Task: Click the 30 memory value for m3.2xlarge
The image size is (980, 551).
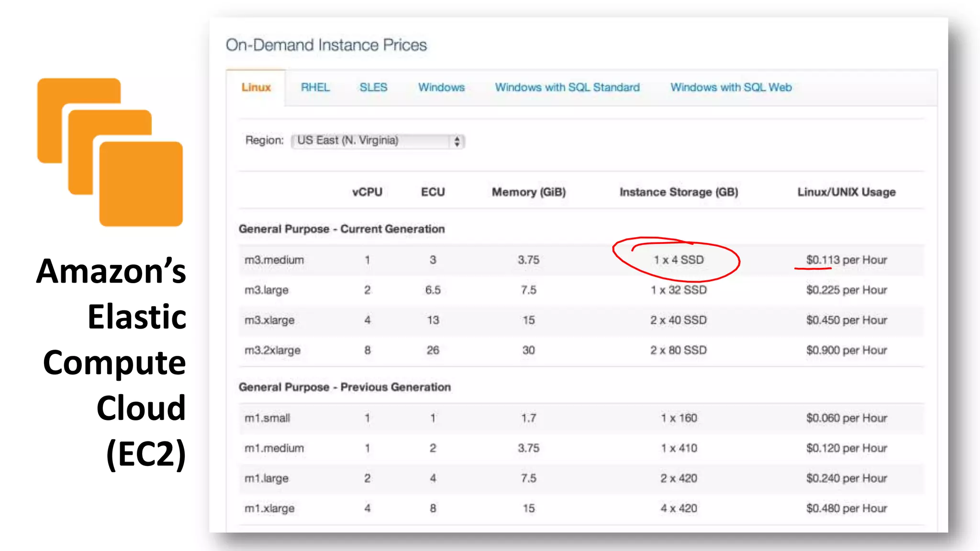Action: [x=529, y=351]
